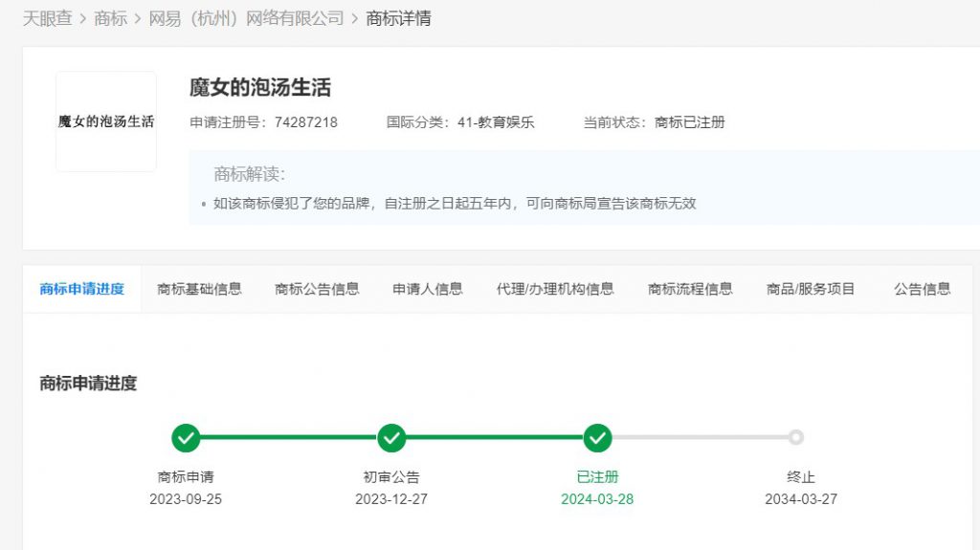Click the 商标详情 breadcrumb text
Screen dimensions: 980x550
click(x=398, y=19)
